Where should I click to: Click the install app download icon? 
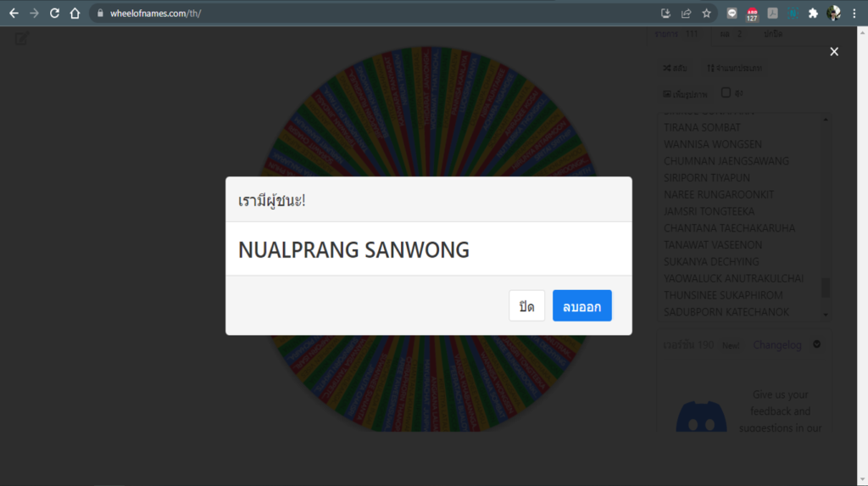[665, 14]
